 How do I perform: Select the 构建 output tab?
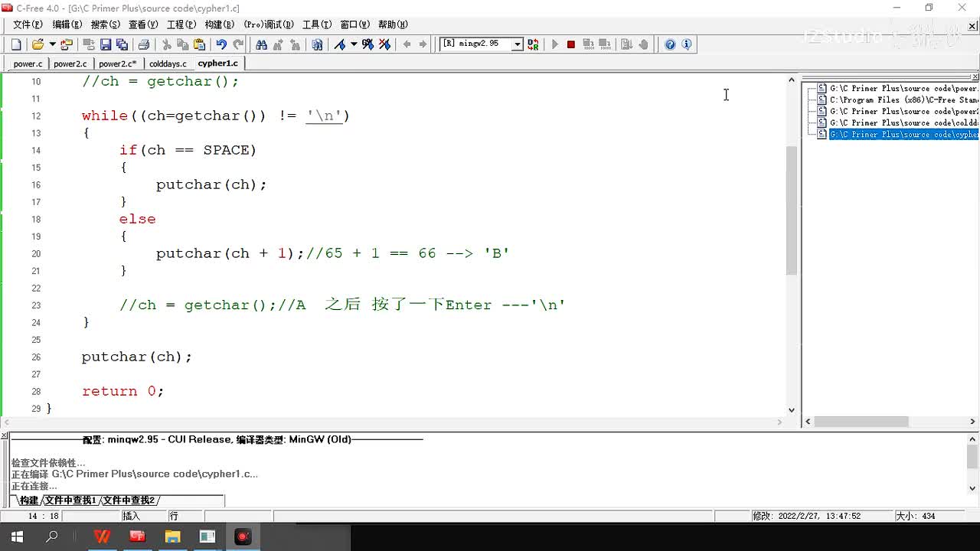pos(28,500)
